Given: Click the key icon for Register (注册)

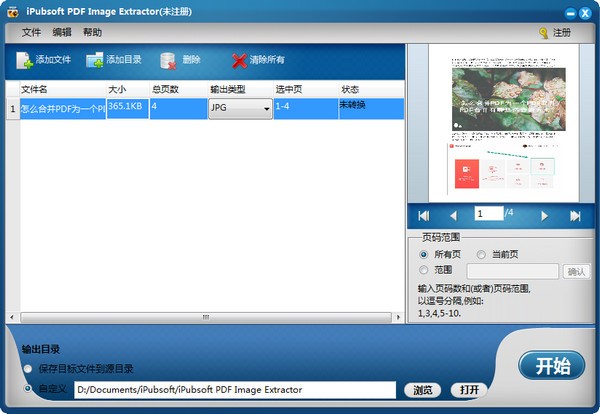Looking at the screenshot, I should pyautogui.click(x=543, y=33).
